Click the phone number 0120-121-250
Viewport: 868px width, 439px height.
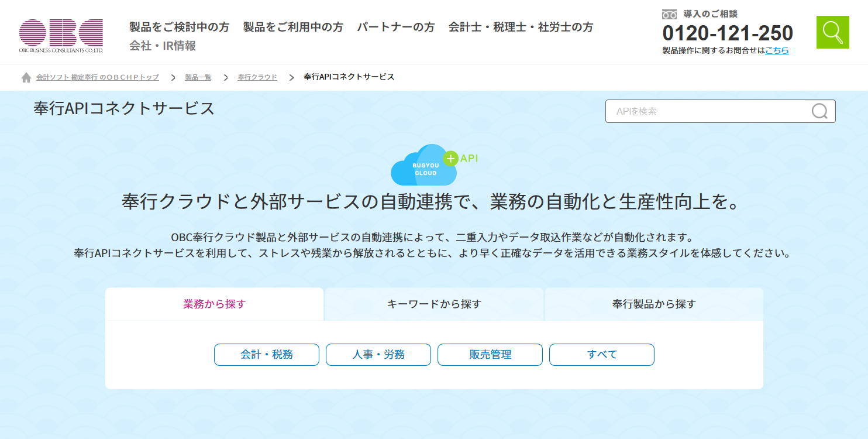728,33
